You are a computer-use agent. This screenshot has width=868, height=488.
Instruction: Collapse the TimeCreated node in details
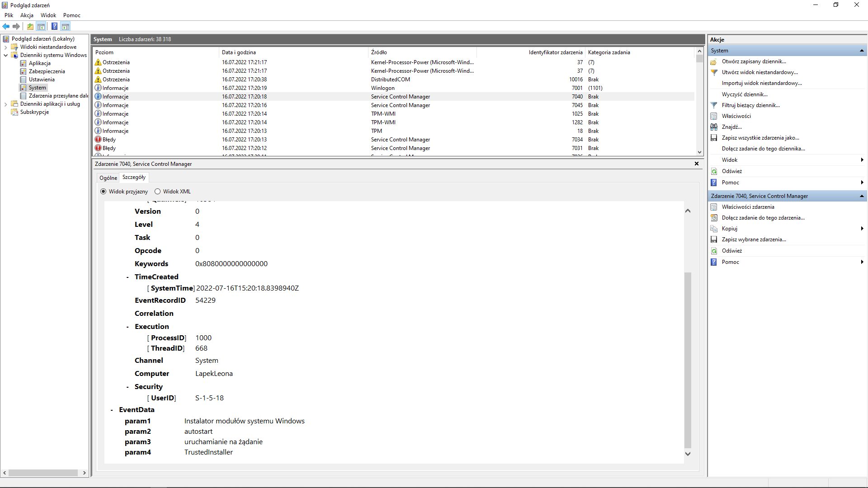click(128, 277)
